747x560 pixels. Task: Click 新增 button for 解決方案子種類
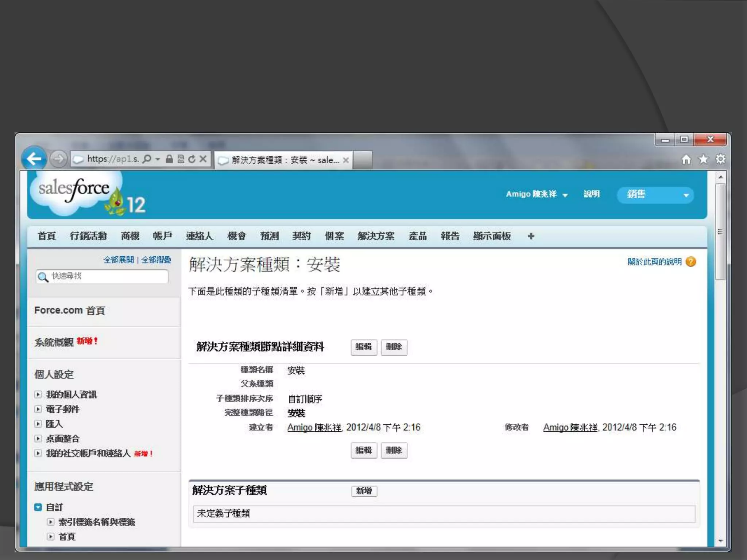364,491
